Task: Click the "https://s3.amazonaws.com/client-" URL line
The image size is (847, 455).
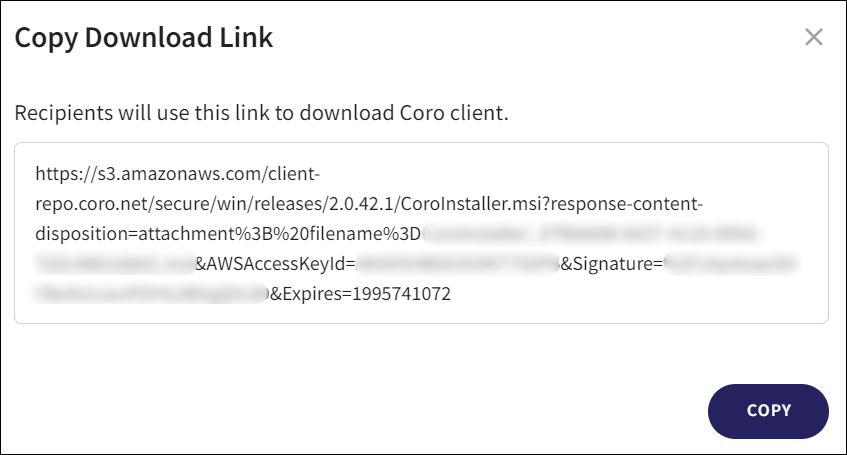Action: click(x=177, y=173)
